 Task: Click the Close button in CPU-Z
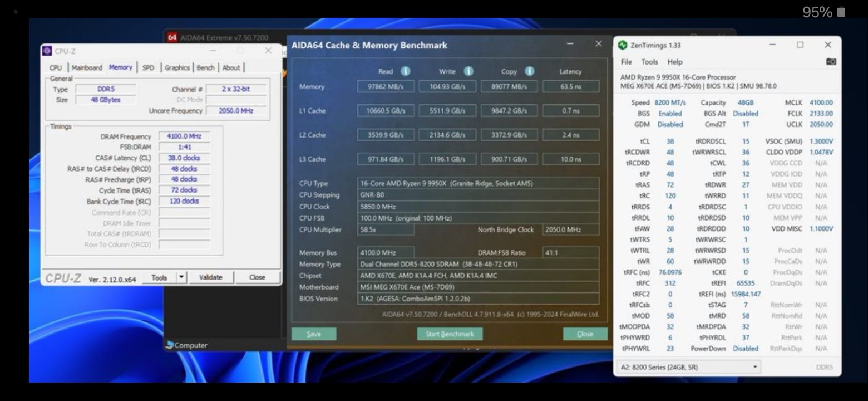coord(257,277)
